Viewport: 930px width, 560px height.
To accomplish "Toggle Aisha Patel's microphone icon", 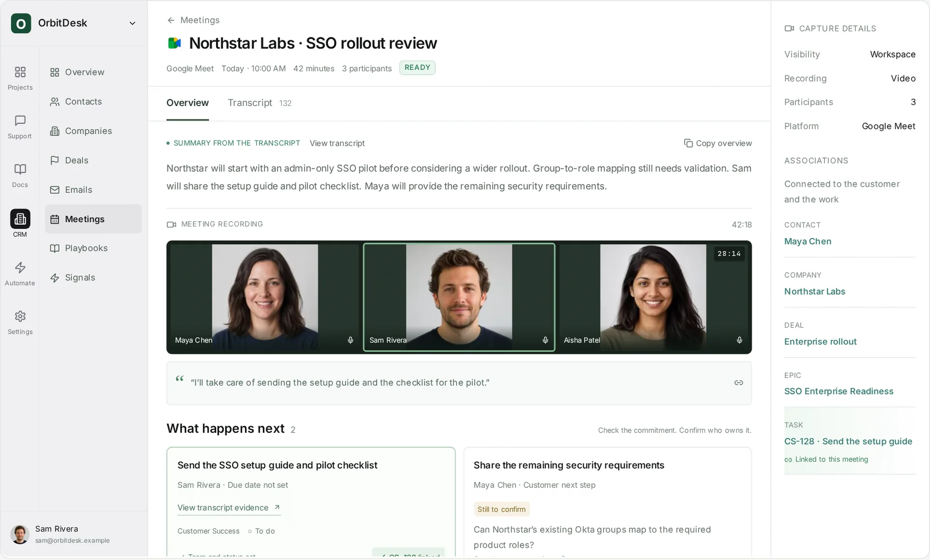I will pos(739,340).
